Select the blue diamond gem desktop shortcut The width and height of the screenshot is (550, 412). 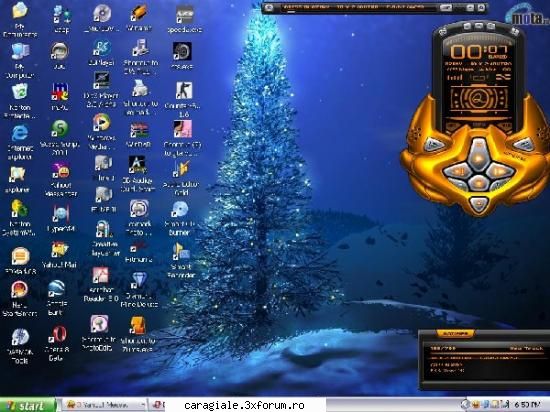click(x=139, y=281)
